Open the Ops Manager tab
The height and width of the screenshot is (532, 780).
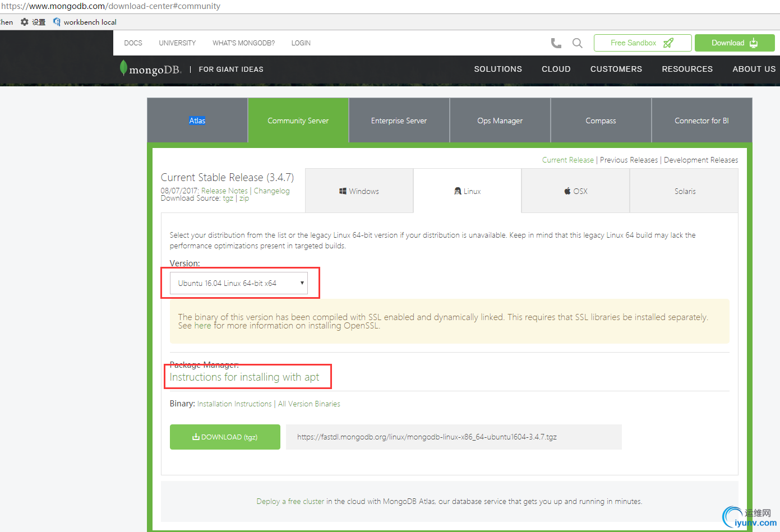(x=500, y=121)
